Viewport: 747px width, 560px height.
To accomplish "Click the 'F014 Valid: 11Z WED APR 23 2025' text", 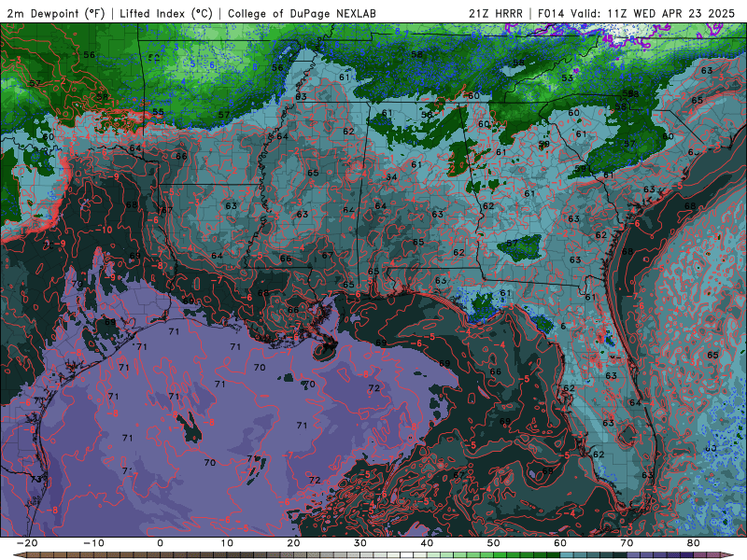I will tap(636, 13).
